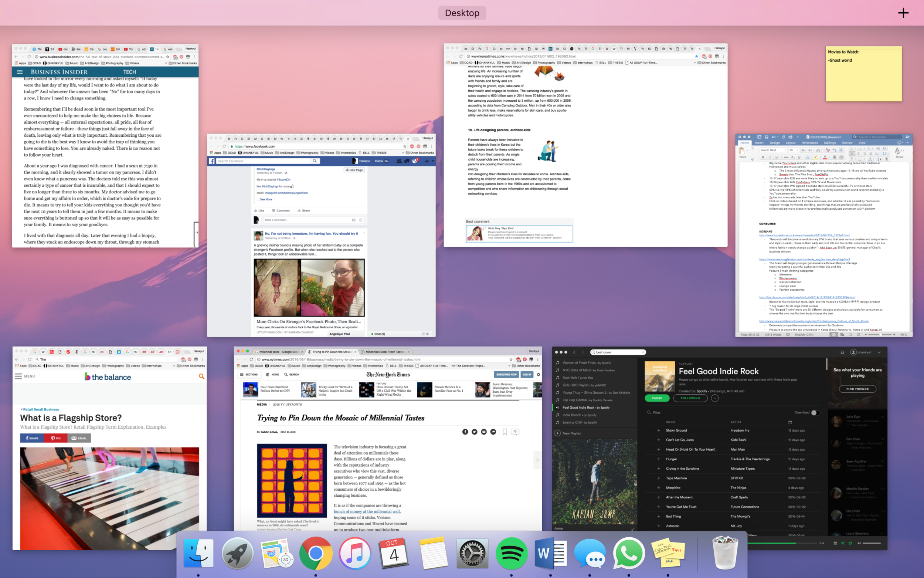Viewport: 924px width, 578px height.
Task: Click NYT settings gear icon
Action: (538, 375)
